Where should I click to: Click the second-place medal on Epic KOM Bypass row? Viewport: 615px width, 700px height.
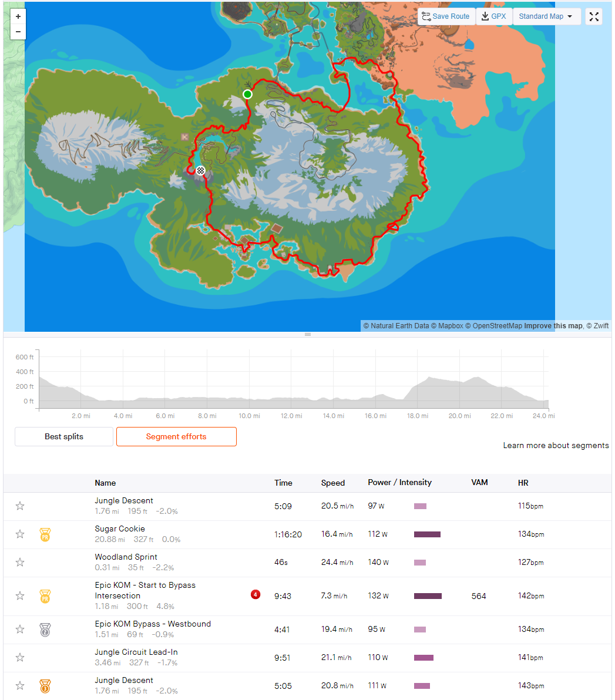click(x=45, y=630)
